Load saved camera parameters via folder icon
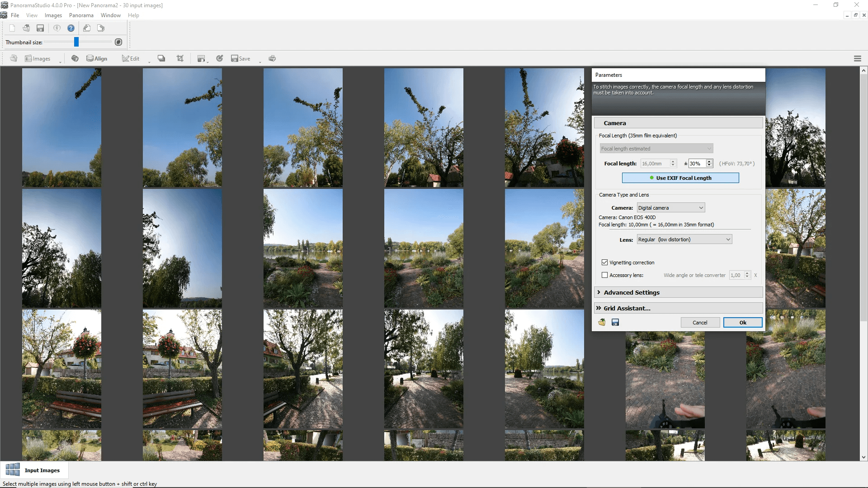 [x=602, y=322]
